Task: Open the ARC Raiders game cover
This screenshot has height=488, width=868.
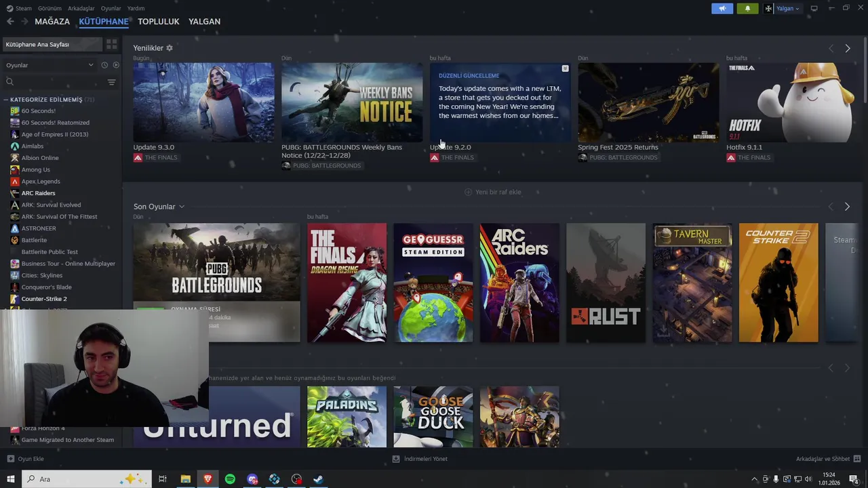Action: 519,283
